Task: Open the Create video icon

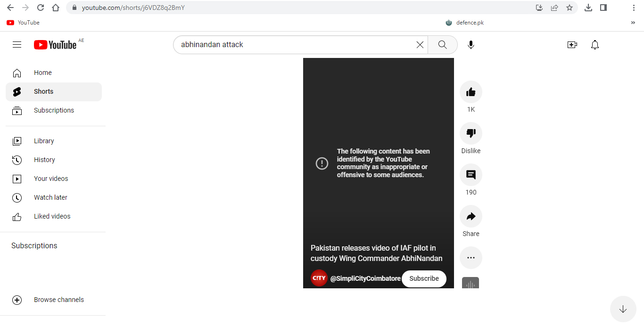Action: [x=572, y=45]
